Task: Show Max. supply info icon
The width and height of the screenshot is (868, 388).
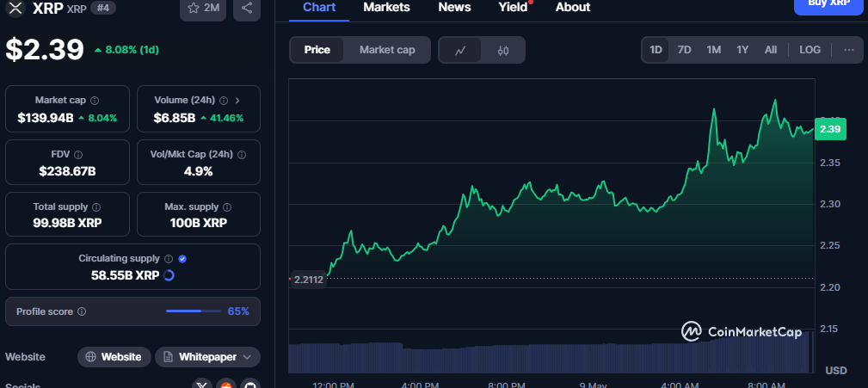Action: click(227, 207)
